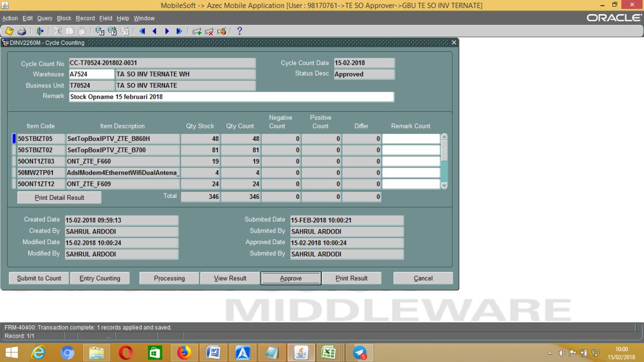Open the Record menu
Image resolution: width=644 pixels, height=362 pixels.
tap(85, 19)
